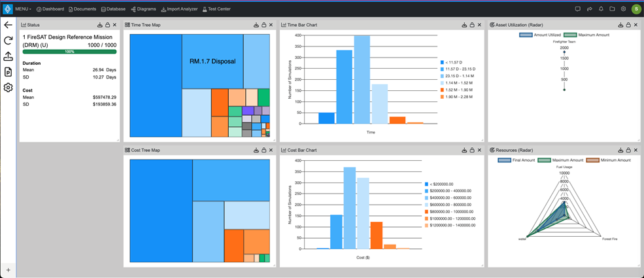Click the '26.94' mean duration value
This screenshot has height=278, width=644.
pyautogui.click(x=99, y=70)
